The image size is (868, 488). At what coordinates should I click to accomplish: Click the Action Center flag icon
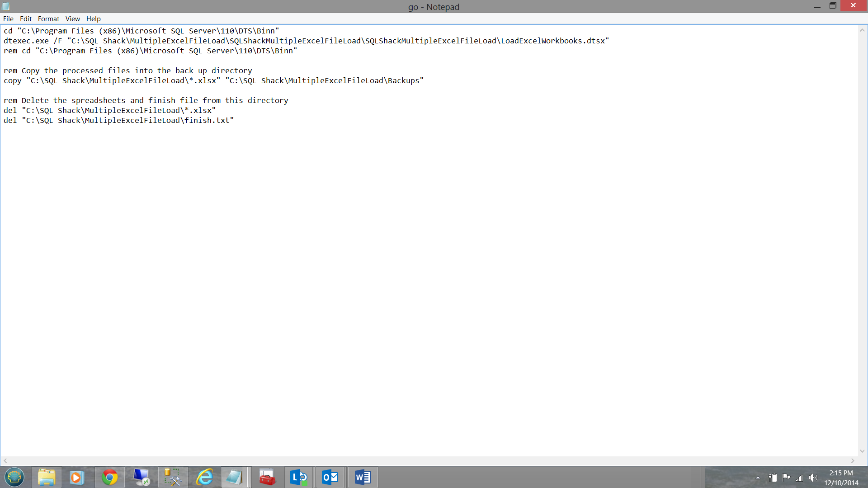pyautogui.click(x=786, y=478)
